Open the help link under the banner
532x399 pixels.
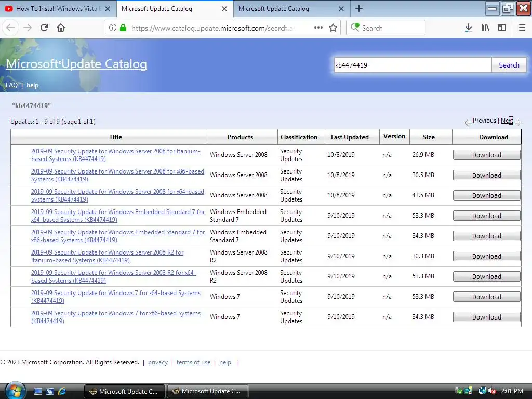33,85
